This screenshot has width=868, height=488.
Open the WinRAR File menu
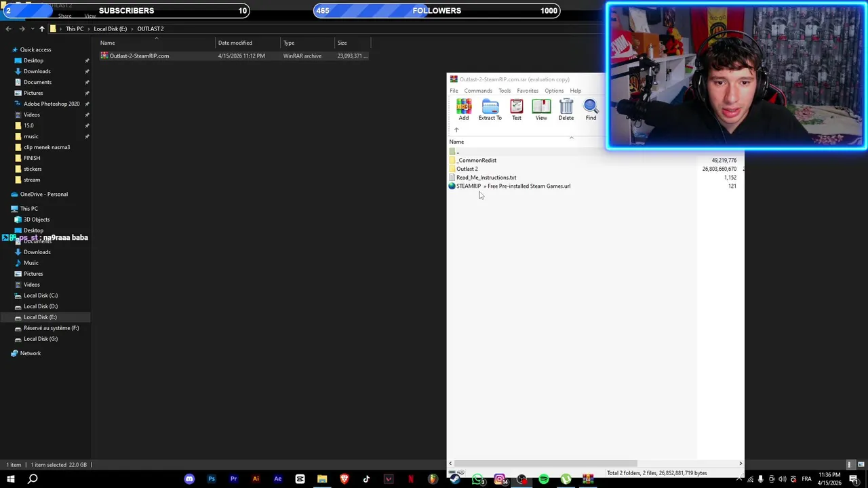point(454,91)
